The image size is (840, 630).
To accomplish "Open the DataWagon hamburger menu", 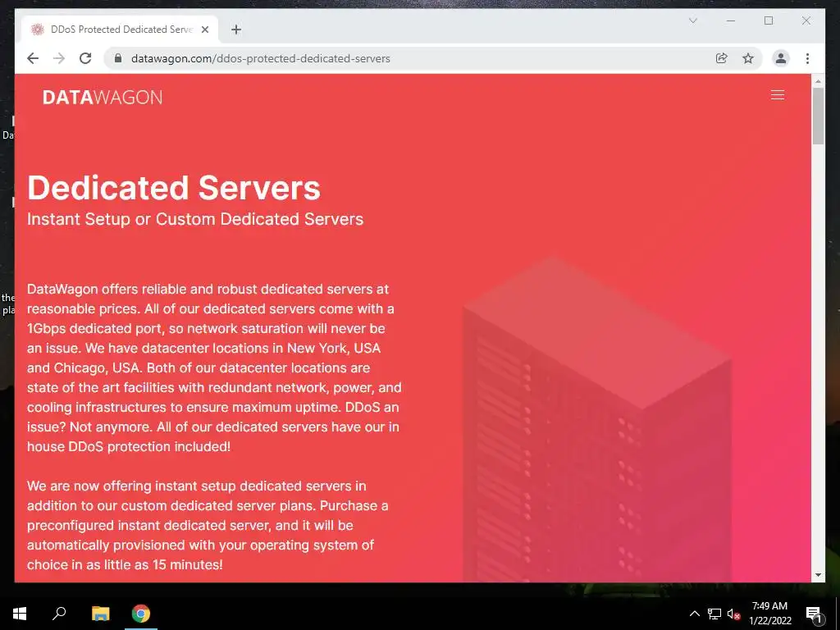I will point(778,95).
